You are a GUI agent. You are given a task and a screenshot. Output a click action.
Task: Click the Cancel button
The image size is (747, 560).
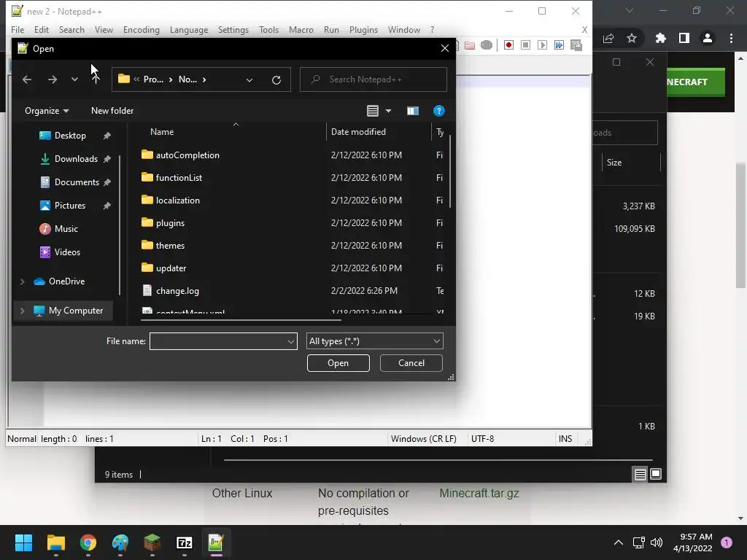pos(411,363)
